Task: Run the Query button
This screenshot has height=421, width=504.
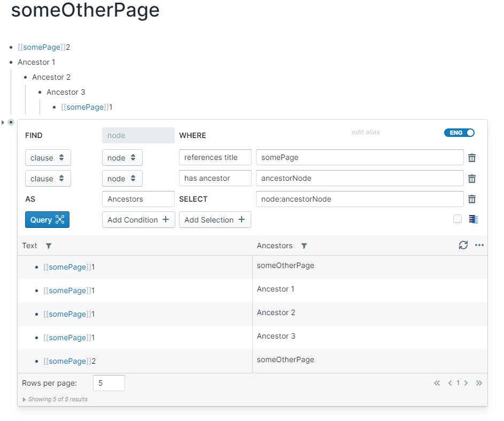Action: (x=47, y=220)
